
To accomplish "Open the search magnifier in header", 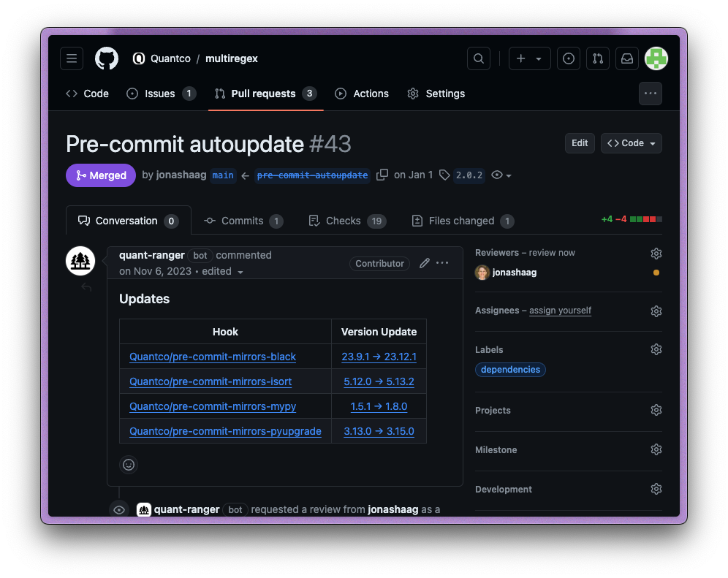I will 479,58.
